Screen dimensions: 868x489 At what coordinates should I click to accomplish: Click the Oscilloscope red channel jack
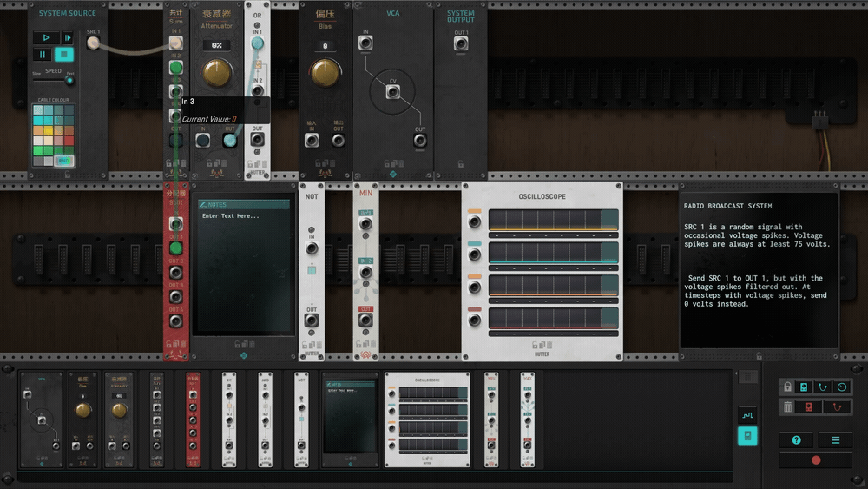pos(475,320)
